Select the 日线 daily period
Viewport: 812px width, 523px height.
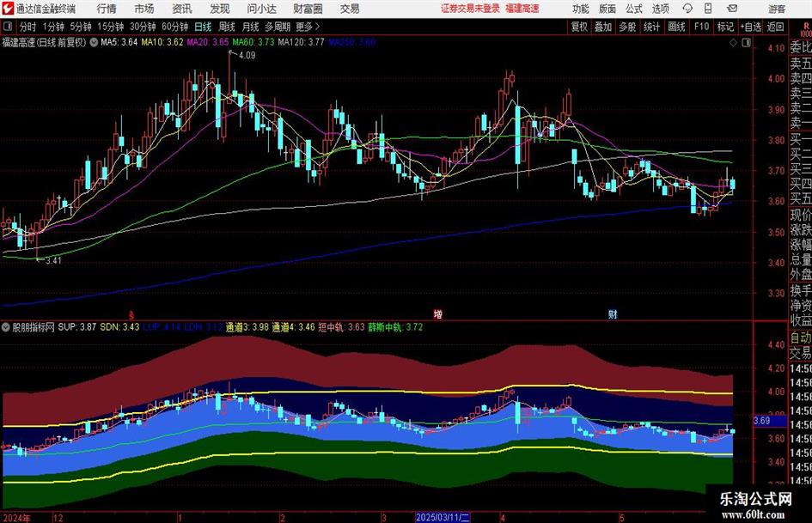[203, 27]
